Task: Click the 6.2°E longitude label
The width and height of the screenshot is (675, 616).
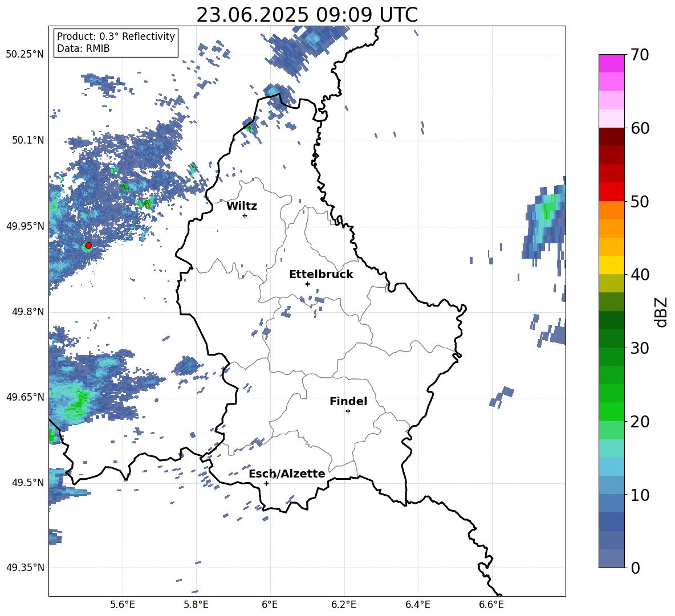Action: [344, 605]
